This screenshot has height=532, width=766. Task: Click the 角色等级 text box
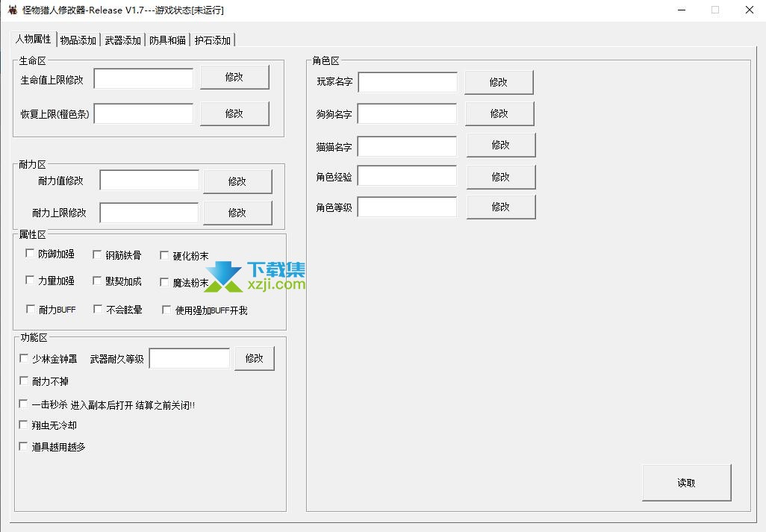tap(407, 207)
